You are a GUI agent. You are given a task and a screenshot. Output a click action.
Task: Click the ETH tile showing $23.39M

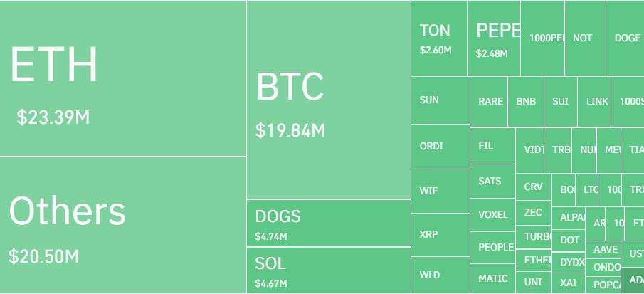[x=123, y=78]
